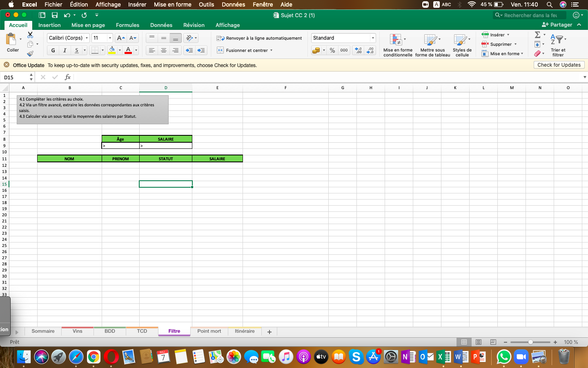Click the AutoSum sigma icon
Viewport: 588px width, 368px height.
click(x=538, y=35)
